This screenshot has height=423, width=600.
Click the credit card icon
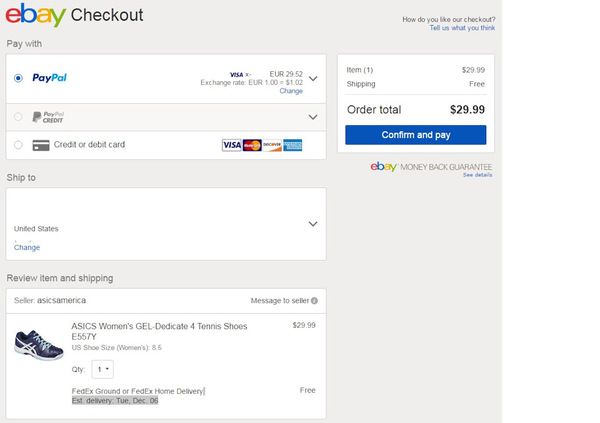click(x=41, y=145)
